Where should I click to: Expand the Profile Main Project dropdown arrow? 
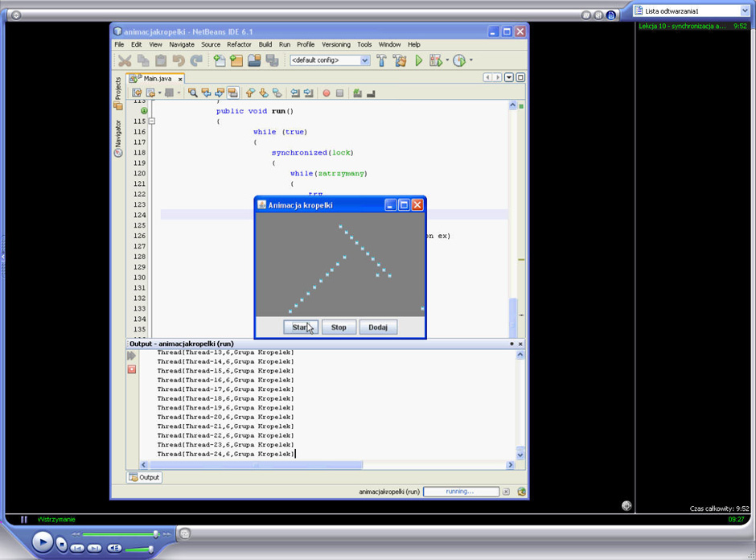coord(470,60)
